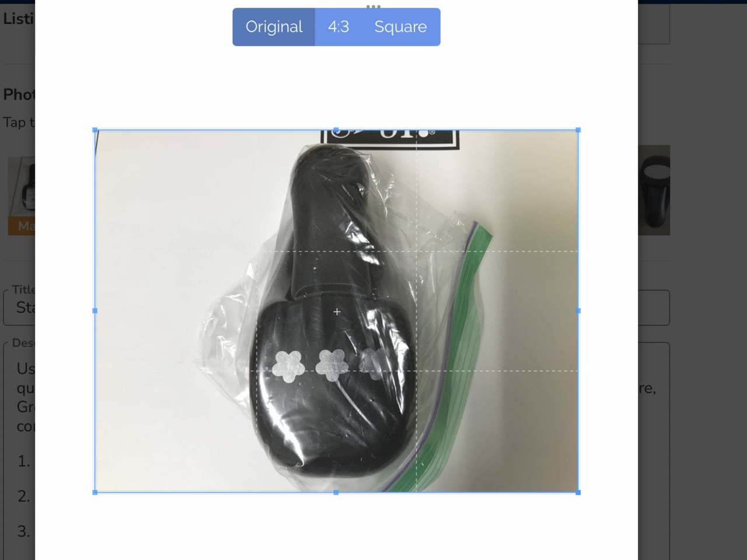Click the bottom-center edge crop handle
747x560 pixels.
pyautogui.click(x=336, y=492)
